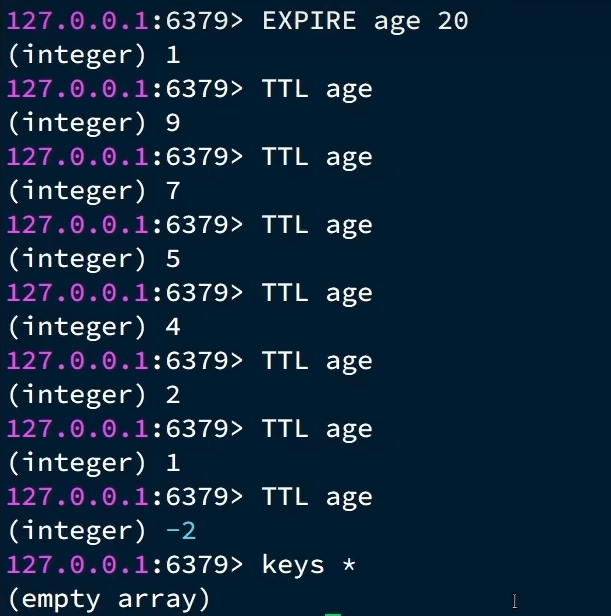Click the integer 7 output value
Screen dimensions: 611x616
(173, 191)
